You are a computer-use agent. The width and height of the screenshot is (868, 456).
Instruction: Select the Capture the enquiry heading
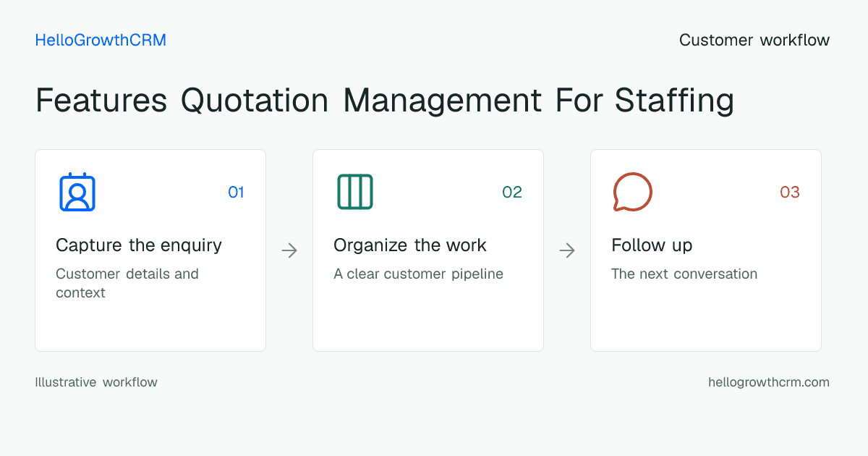tap(139, 245)
